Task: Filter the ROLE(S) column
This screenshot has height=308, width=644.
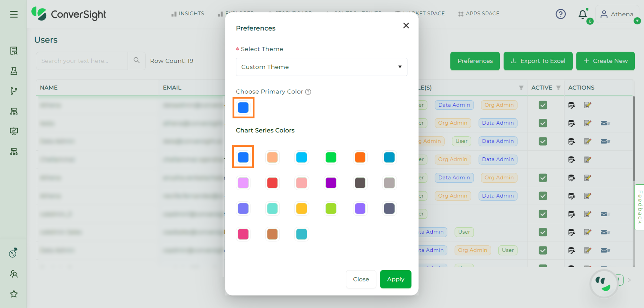Action: 521,88
